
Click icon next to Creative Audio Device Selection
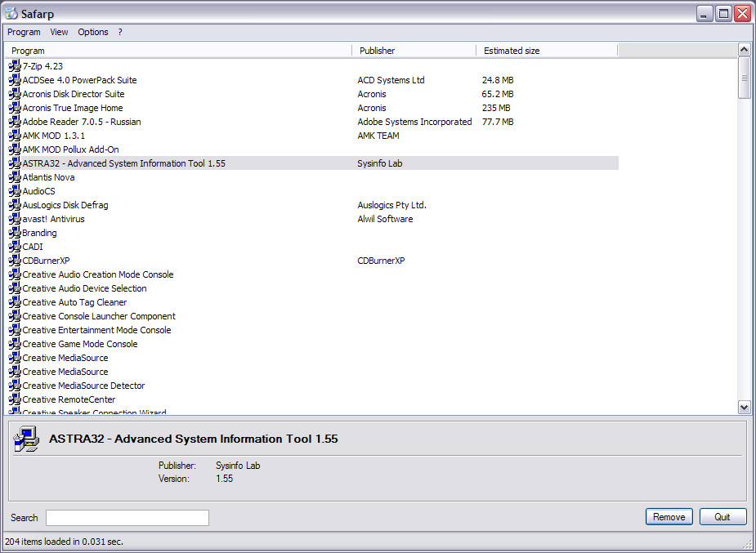tap(15, 288)
